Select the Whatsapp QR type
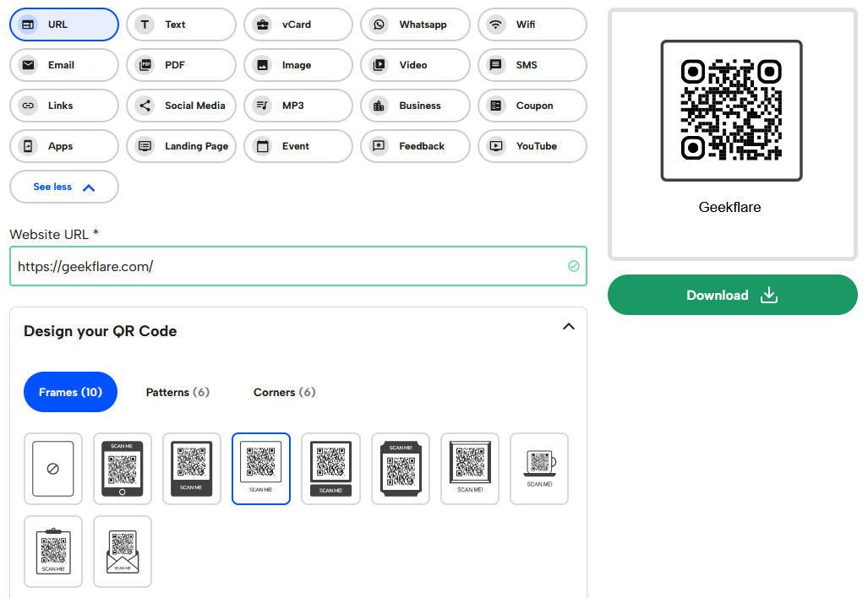Viewport: 868px width, 598px height. coord(415,24)
